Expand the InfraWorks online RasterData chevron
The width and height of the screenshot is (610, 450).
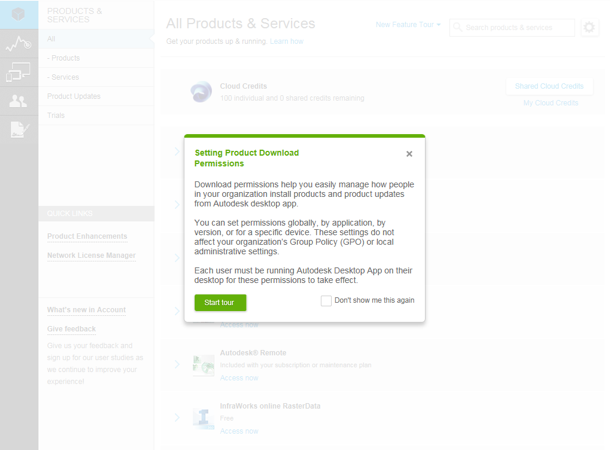tap(177, 418)
